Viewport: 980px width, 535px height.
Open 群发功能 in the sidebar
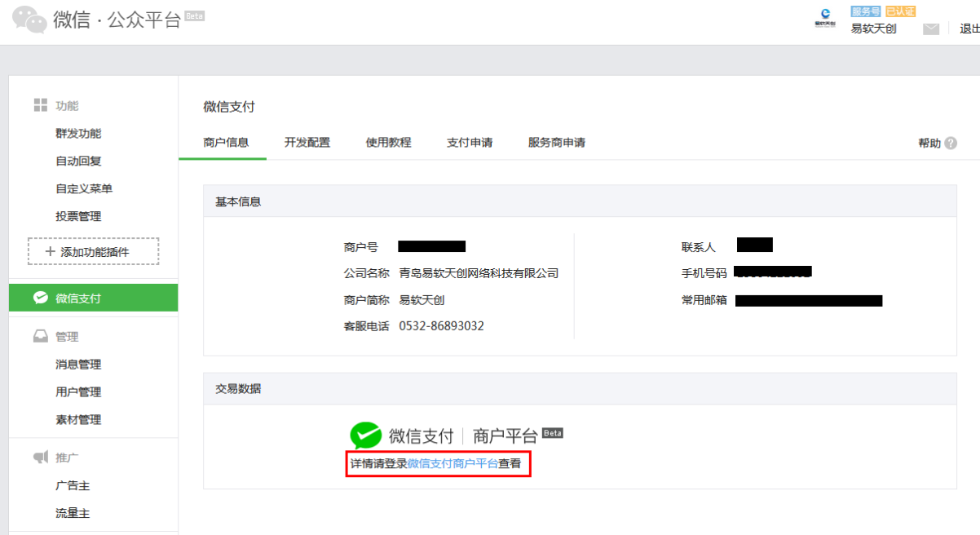78,133
